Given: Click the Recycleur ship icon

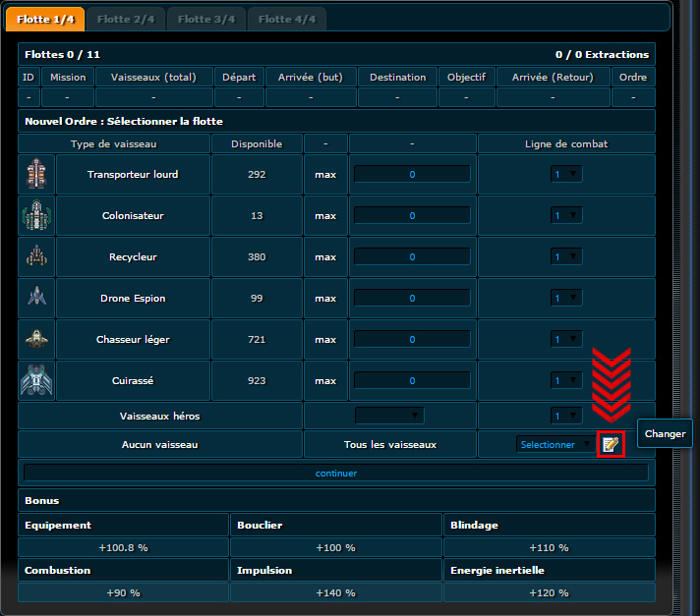Looking at the screenshot, I should click(x=36, y=257).
